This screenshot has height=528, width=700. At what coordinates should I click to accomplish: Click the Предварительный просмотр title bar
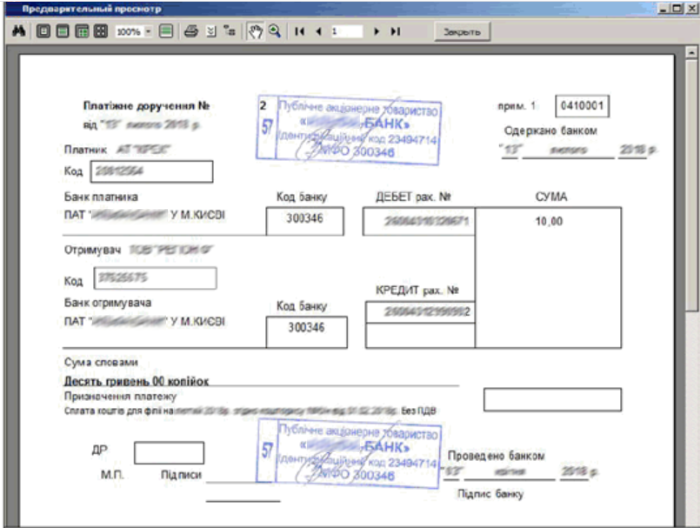[x=330, y=8]
